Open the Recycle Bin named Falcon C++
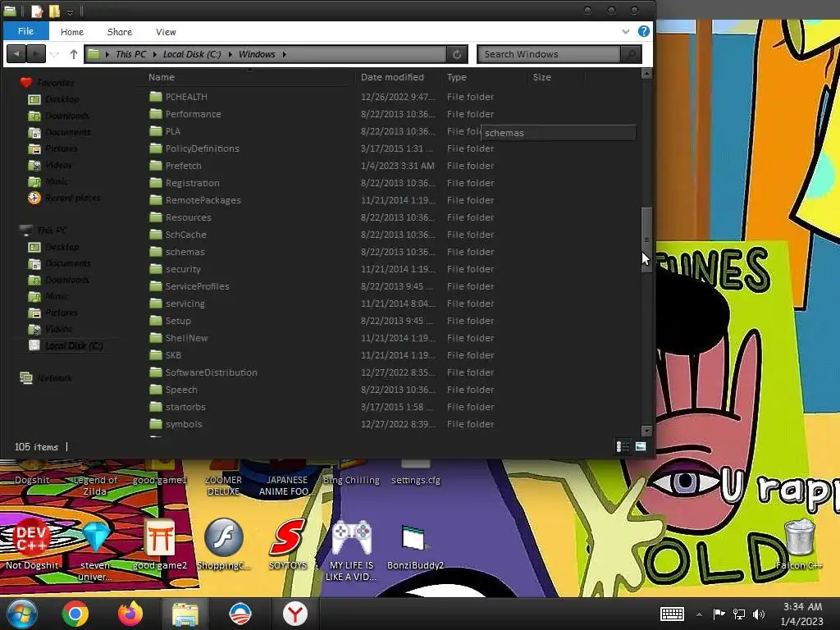The height and width of the screenshot is (630, 840). click(x=799, y=544)
